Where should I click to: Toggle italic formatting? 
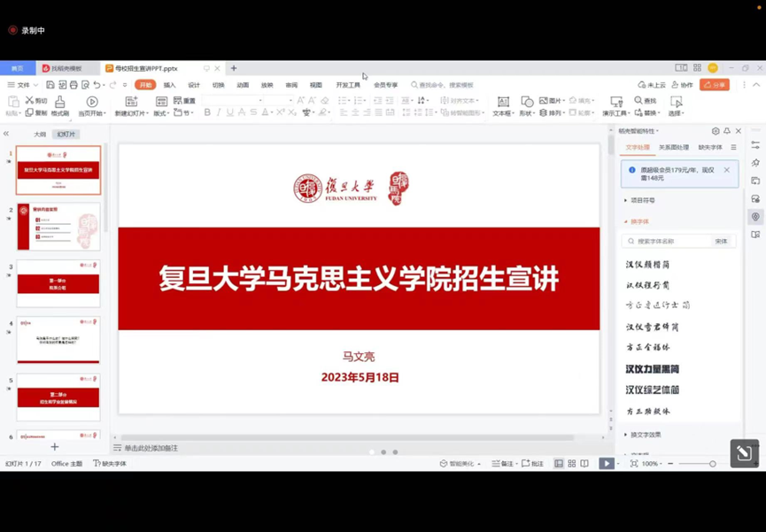(219, 113)
